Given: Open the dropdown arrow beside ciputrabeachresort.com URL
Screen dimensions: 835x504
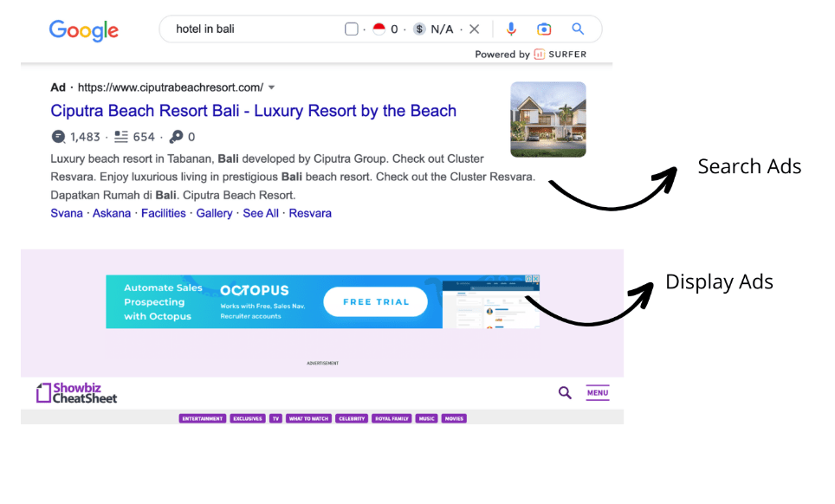Looking at the screenshot, I should (272, 87).
